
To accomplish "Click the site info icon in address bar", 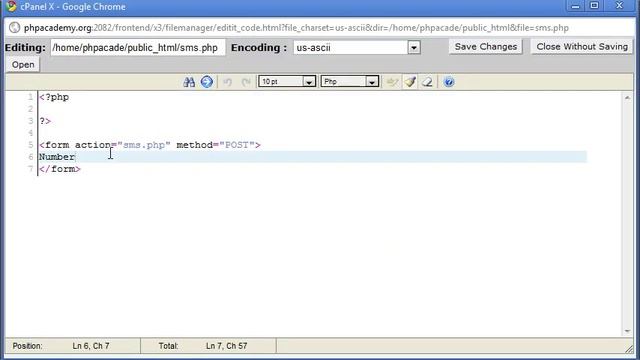I will (x=14, y=28).
